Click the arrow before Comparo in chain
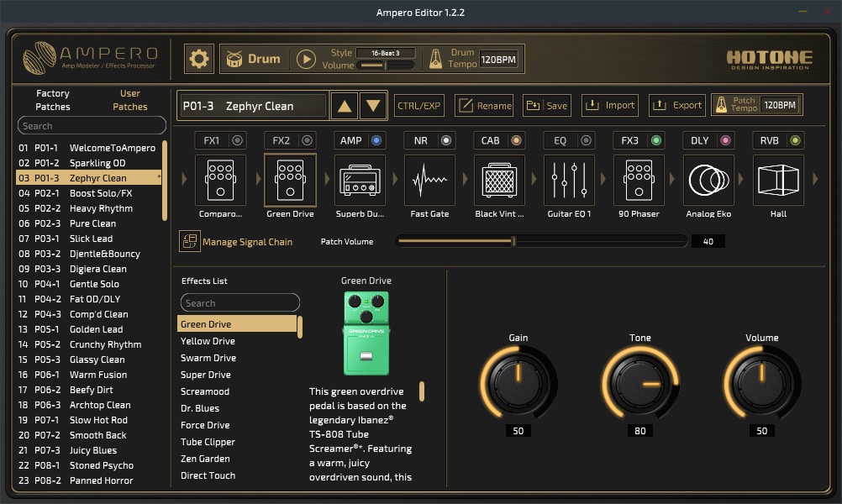Screen dimensions: 842x504 click(184, 179)
